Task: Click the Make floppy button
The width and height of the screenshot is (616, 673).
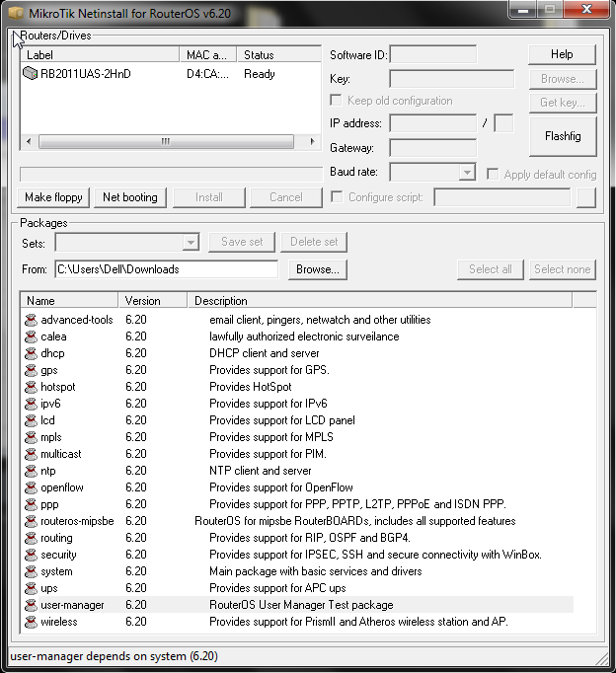Action: (x=53, y=197)
